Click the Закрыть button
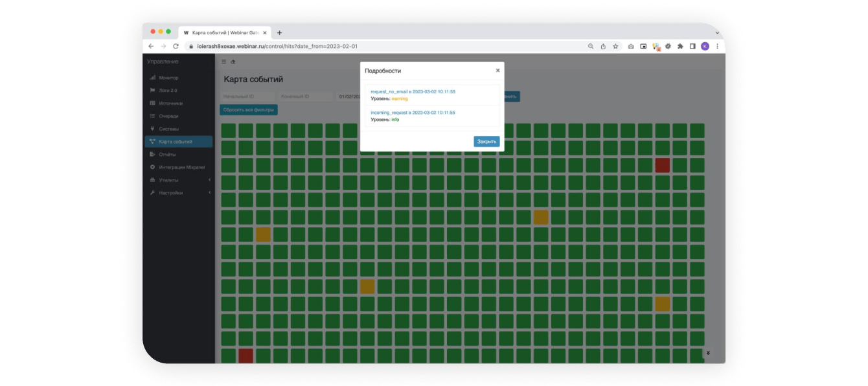The height and width of the screenshot is (386, 868). click(x=486, y=141)
